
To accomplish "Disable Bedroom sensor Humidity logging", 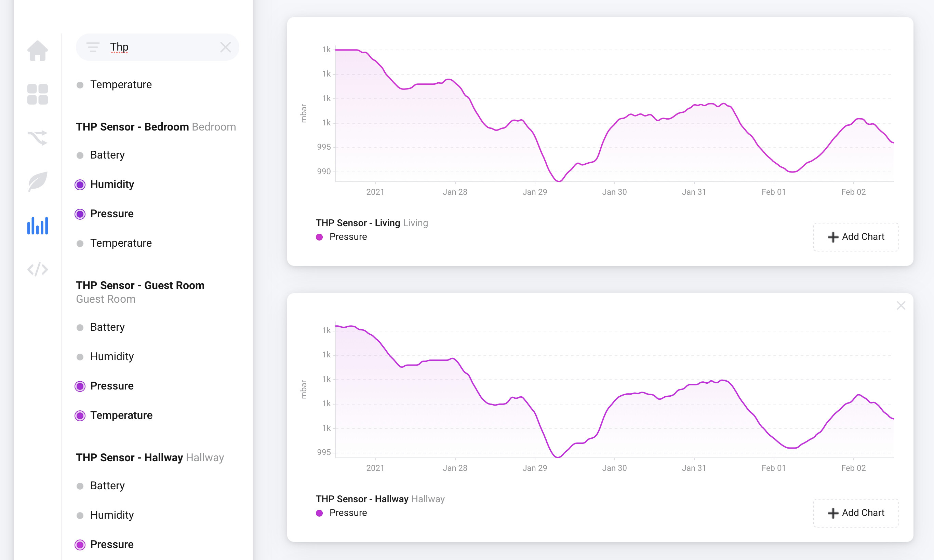I will point(80,185).
